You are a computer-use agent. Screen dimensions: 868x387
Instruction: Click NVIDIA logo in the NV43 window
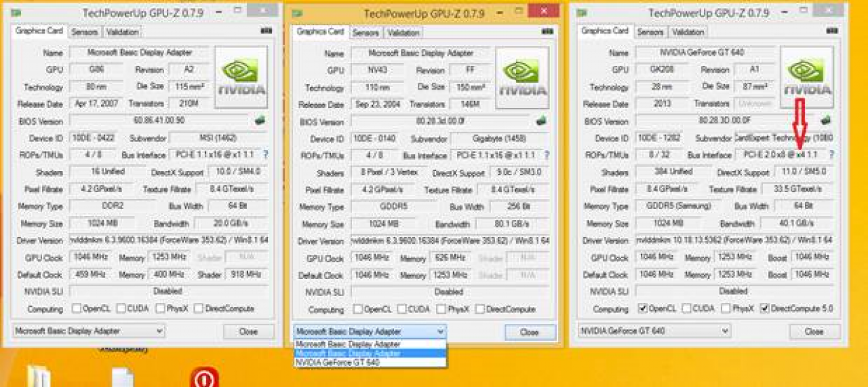tap(522, 78)
